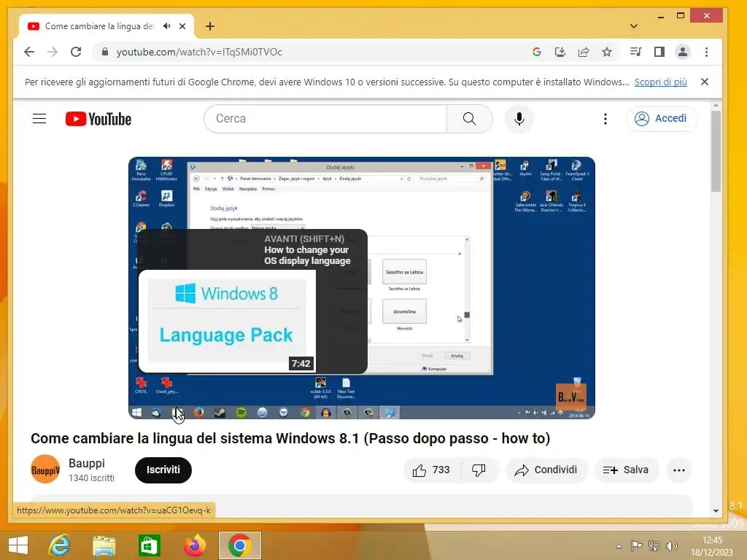Select the Chrome taskbar button
Viewport: 747px width, 560px height.
[x=240, y=545]
